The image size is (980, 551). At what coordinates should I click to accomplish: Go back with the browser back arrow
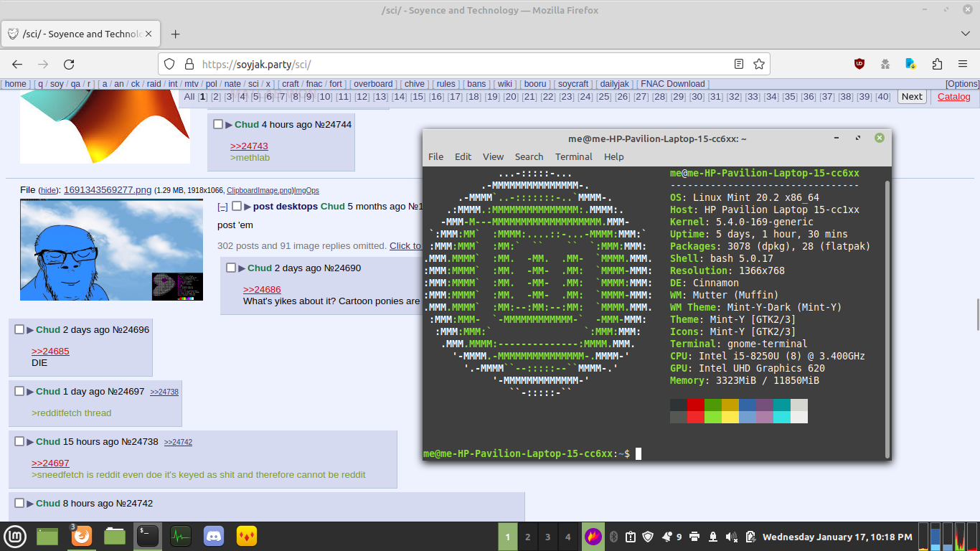point(17,64)
